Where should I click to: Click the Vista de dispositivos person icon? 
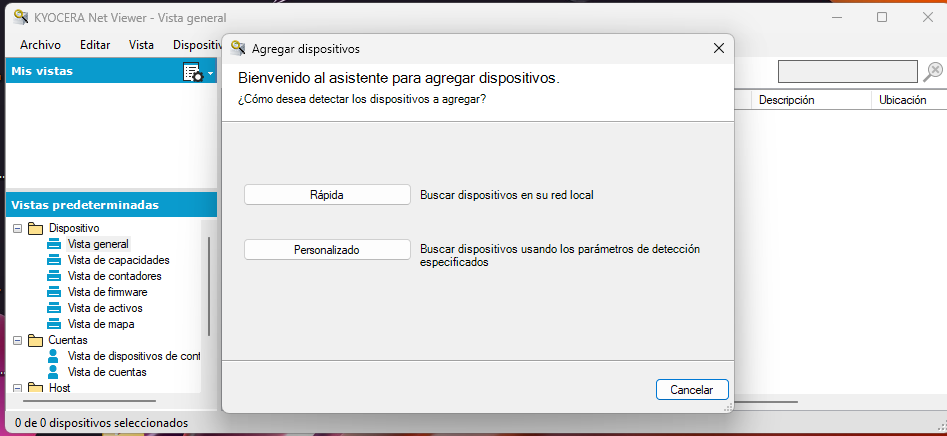pyautogui.click(x=54, y=356)
